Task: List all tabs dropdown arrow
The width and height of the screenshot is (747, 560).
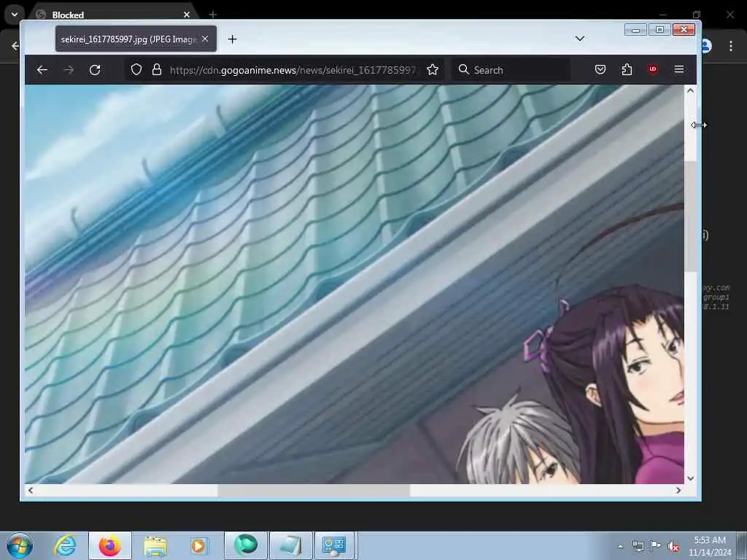Action: [580, 39]
